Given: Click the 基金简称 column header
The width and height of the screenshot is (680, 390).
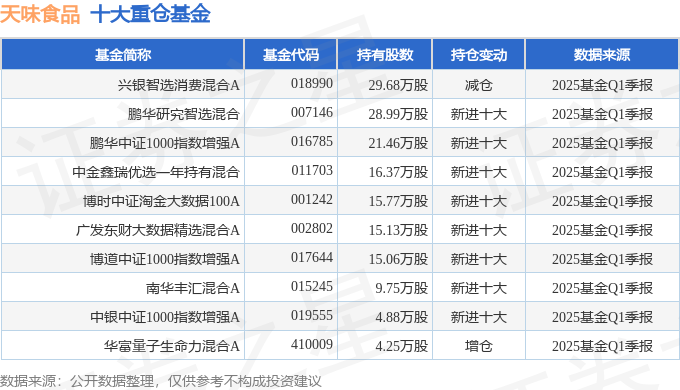Looking at the screenshot, I should (123, 55).
